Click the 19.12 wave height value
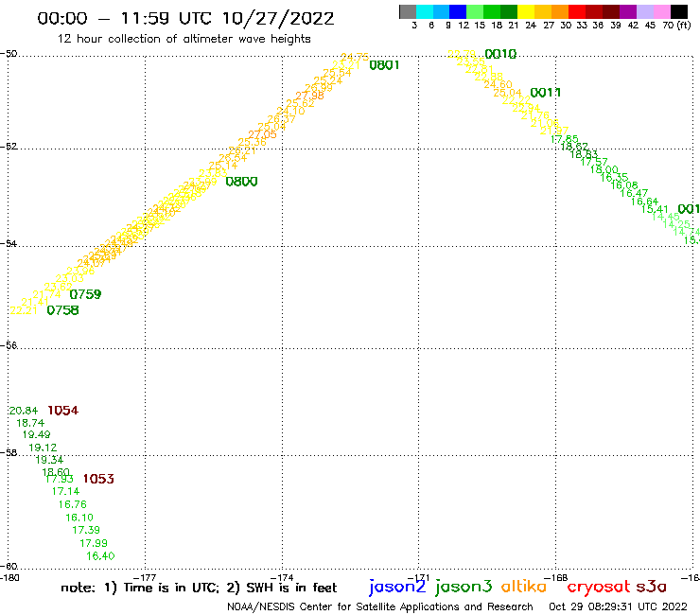The image size is (700, 615). [43, 448]
